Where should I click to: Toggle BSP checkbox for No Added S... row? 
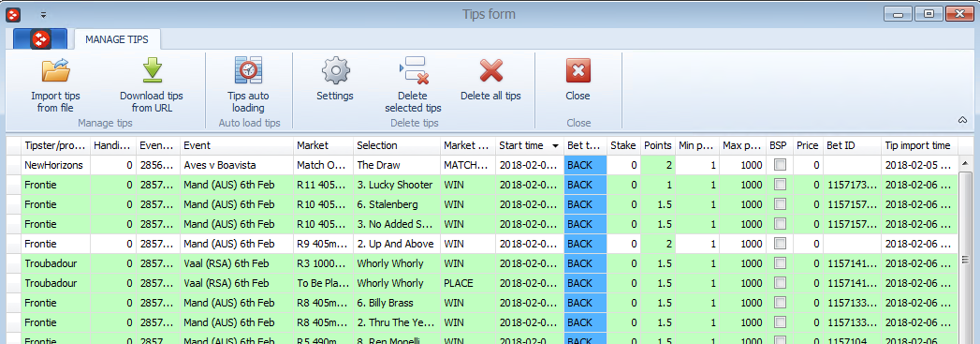pyautogui.click(x=780, y=225)
